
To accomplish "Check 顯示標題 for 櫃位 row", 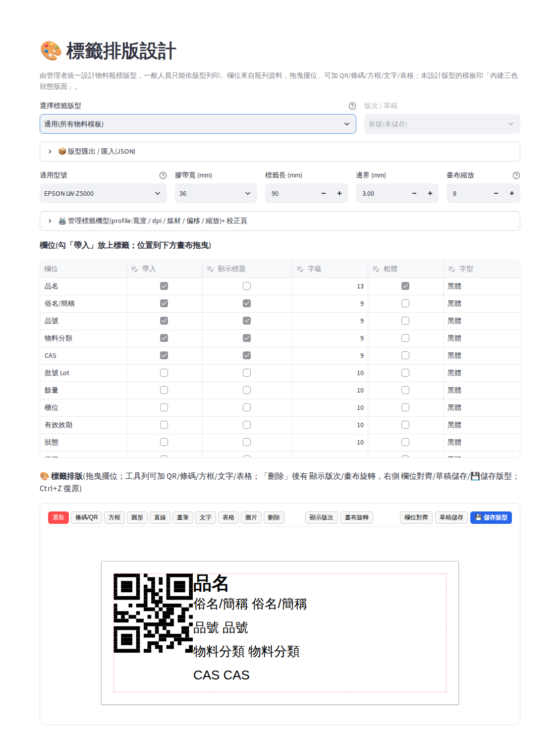I will (x=247, y=407).
